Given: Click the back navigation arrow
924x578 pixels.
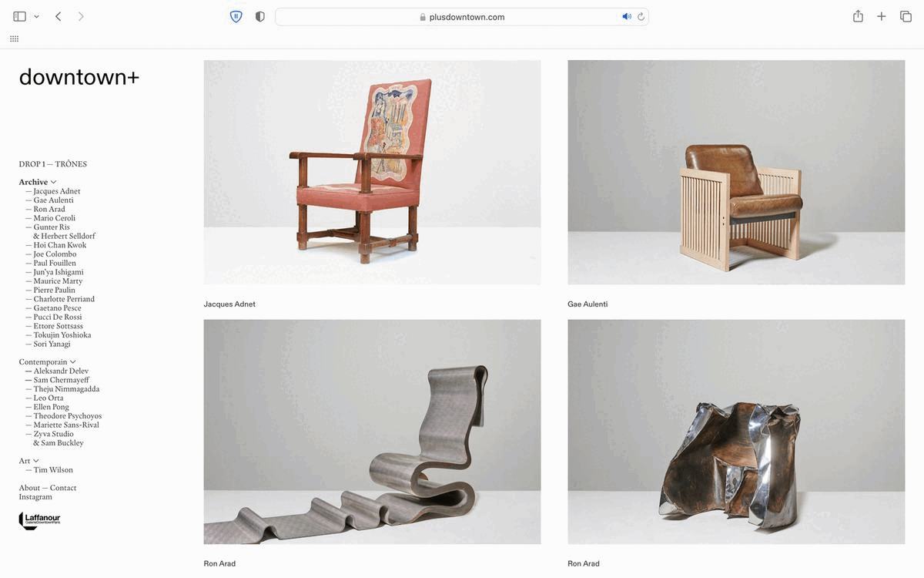Looking at the screenshot, I should click(58, 16).
